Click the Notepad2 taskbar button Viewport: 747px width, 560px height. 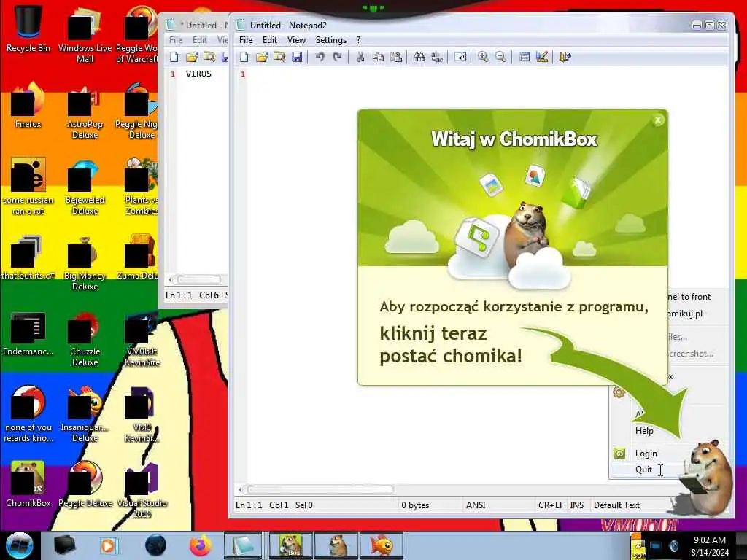click(243, 545)
